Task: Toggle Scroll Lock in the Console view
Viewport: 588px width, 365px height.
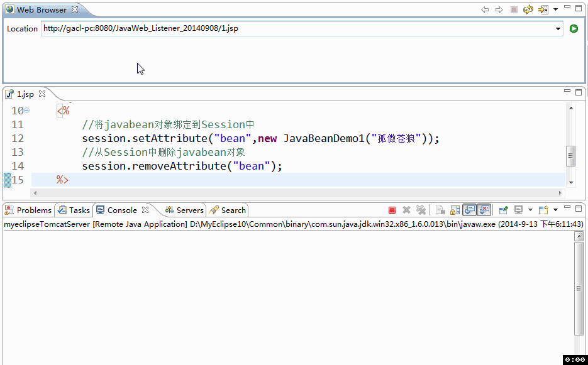Action: (x=454, y=210)
